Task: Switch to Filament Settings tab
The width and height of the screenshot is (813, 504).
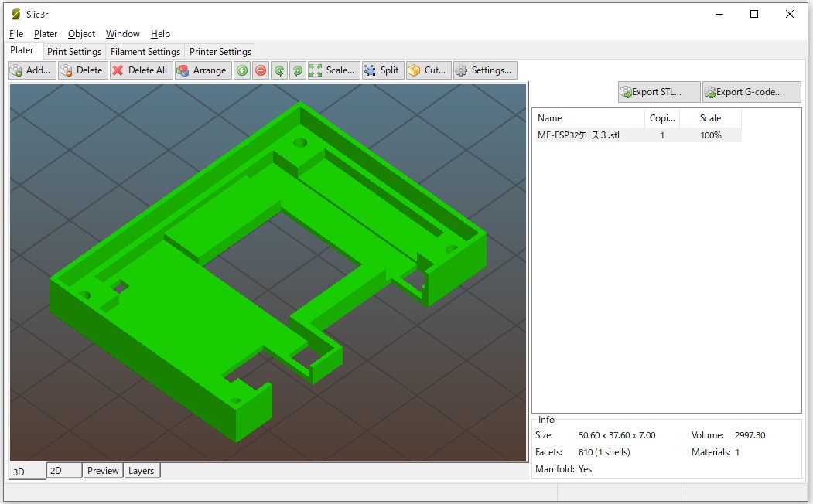Action: click(x=145, y=52)
